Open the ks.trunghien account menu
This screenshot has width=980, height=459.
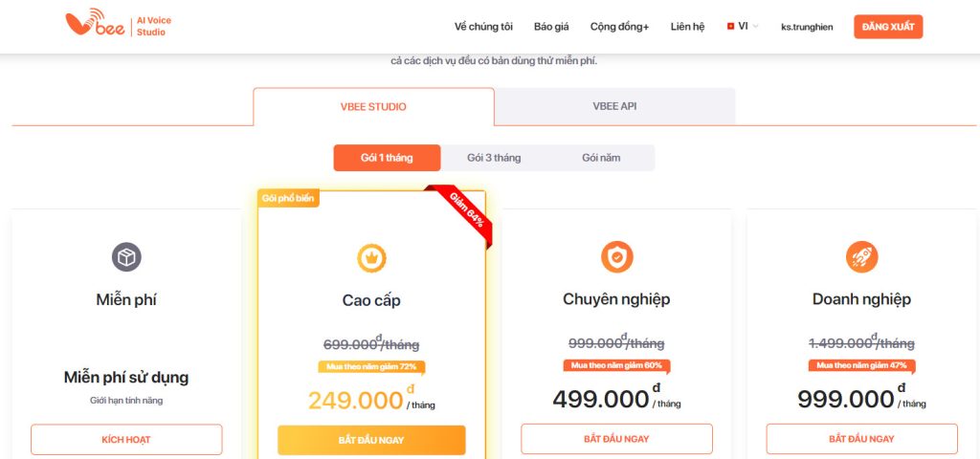click(x=807, y=27)
